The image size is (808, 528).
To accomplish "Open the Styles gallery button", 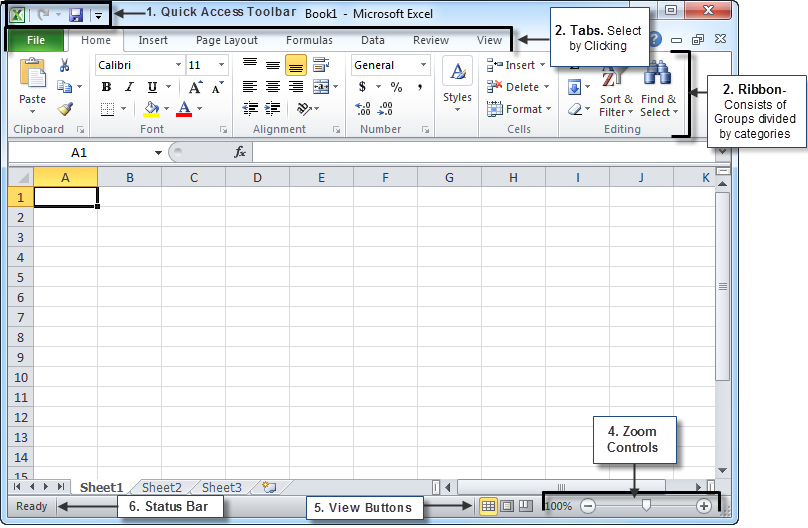I will [457, 85].
